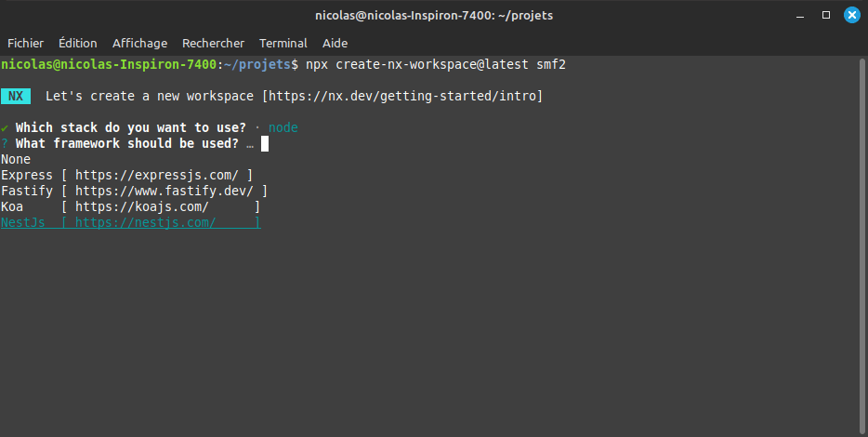
Task: Click the question mark before framework prompt
Action: click(5, 143)
